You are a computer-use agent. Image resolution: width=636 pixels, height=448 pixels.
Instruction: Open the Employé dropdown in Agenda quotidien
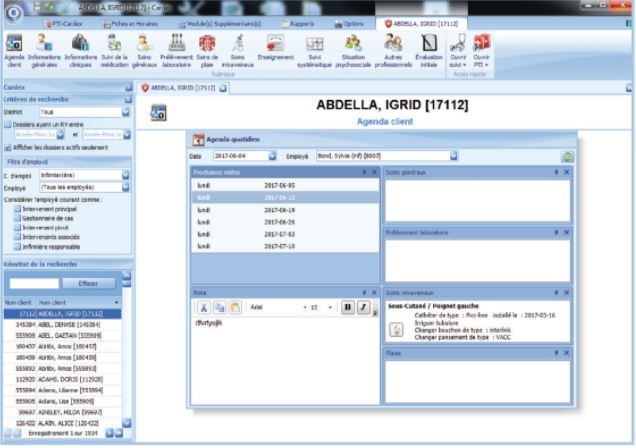453,156
